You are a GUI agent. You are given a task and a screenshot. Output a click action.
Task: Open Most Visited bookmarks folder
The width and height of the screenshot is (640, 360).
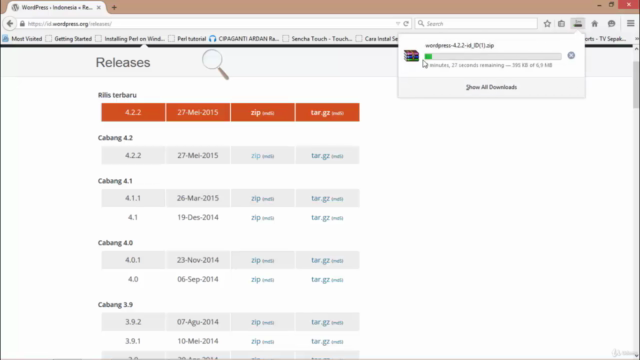(x=22, y=39)
